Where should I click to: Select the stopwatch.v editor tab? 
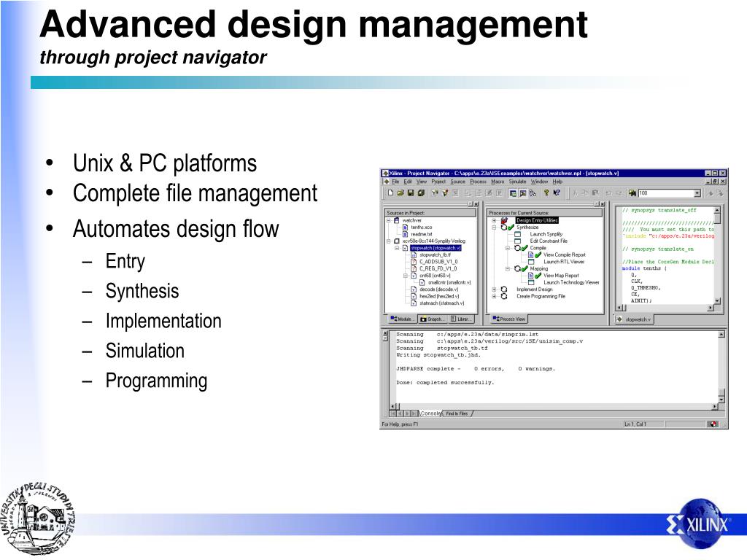click(x=634, y=319)
